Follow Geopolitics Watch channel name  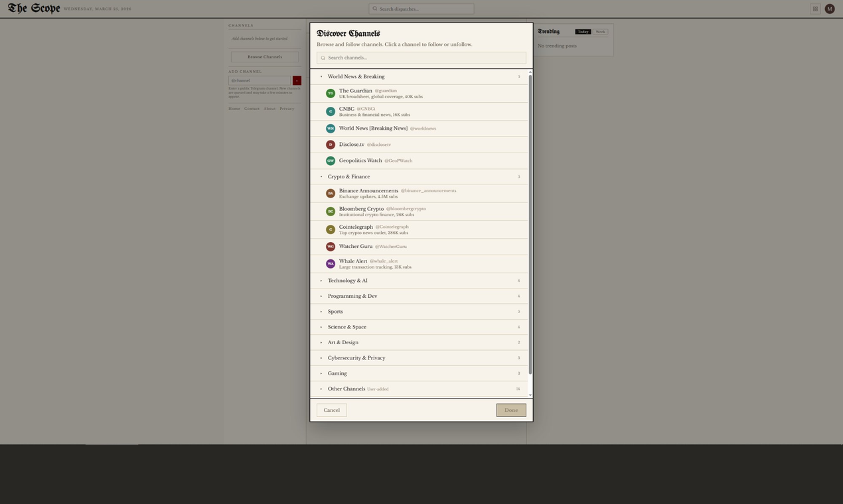(x=360, y=160)
